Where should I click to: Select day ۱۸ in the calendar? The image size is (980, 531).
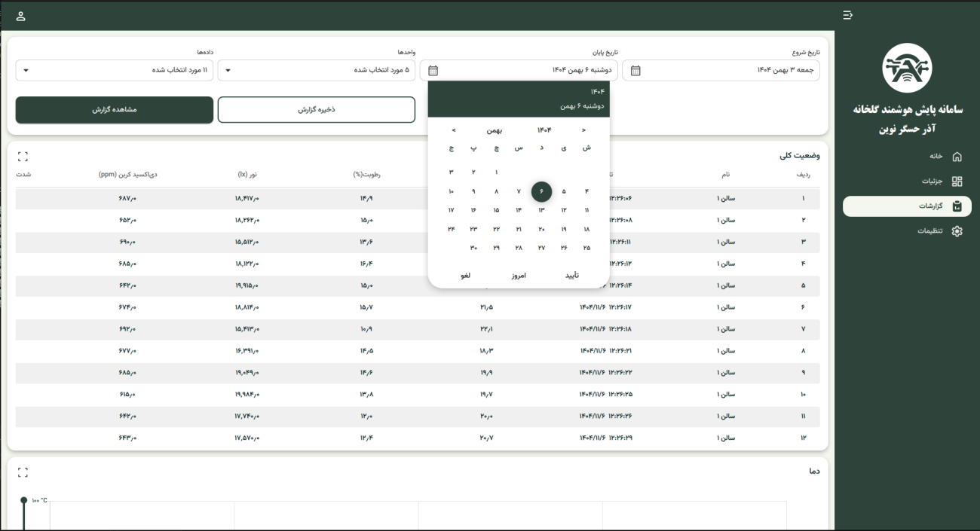(x=586, y=229)
